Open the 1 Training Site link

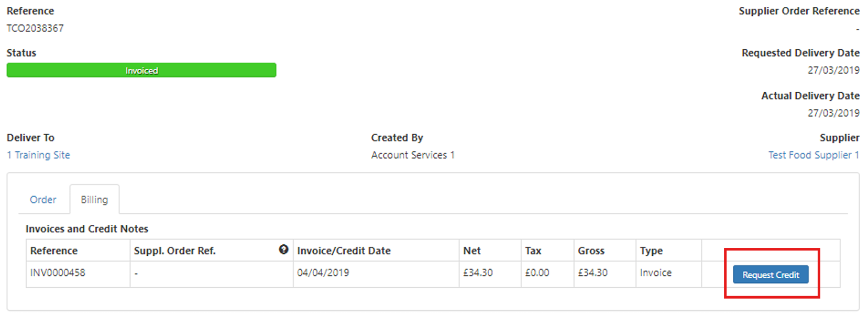coord(38,155)
